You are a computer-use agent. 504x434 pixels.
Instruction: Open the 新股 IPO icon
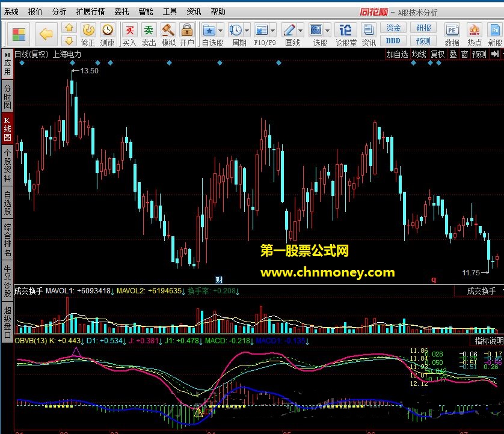[x=495, y=35]
